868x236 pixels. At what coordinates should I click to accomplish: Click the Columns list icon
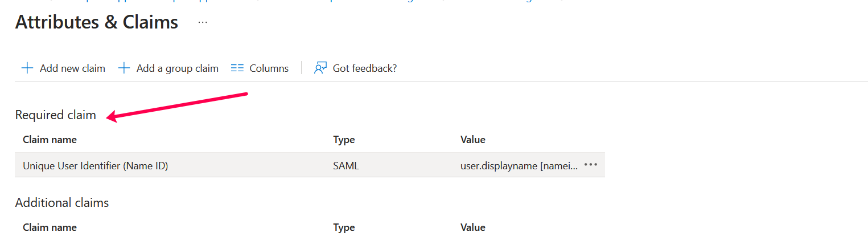pyautogui.click(x=237, y=68)
